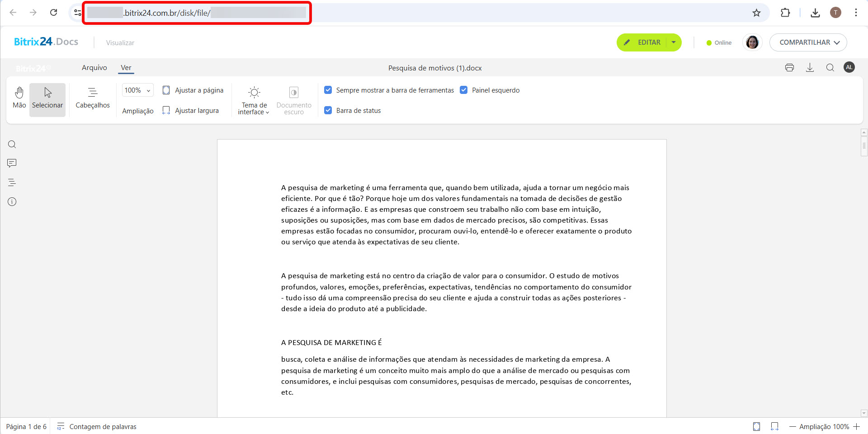Click Contagem de palavras in status bar
This screenshot has width=868, height=434.
tap(103, 427)
